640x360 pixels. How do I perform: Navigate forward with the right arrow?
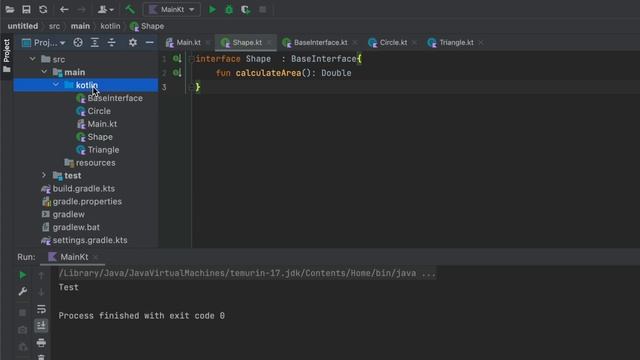[x=81, y=9]
